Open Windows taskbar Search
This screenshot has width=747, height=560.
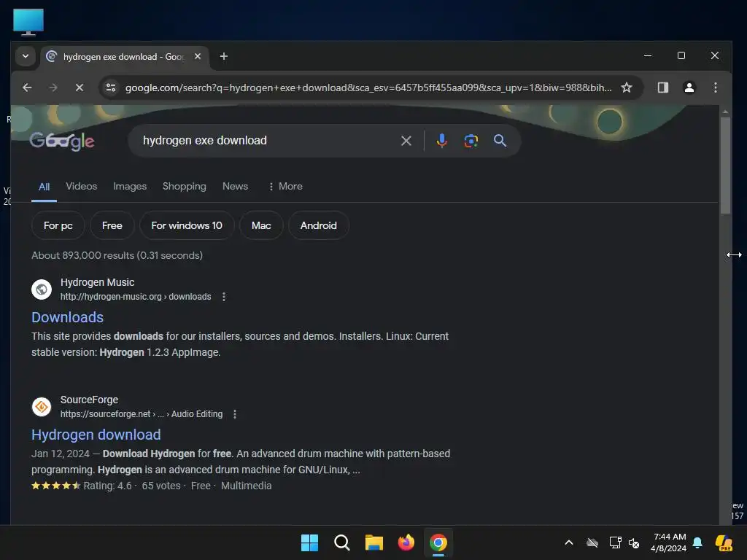tap(341, 542)
